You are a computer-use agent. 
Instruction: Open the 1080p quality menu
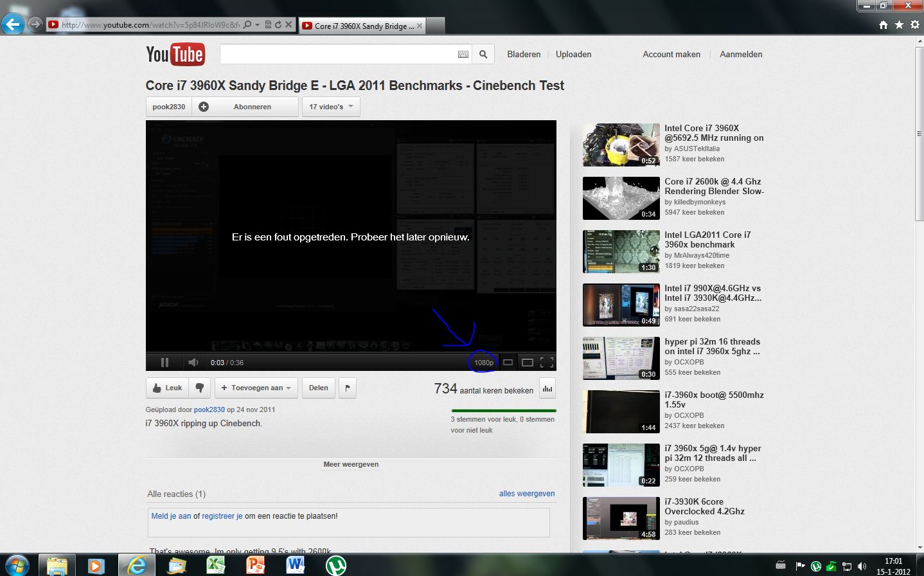(484, 363)
